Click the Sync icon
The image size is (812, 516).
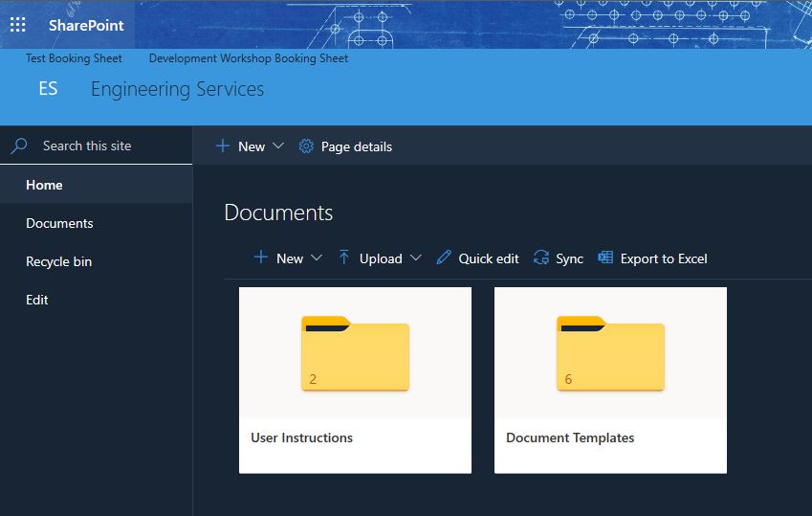click(x=541, y=258)
